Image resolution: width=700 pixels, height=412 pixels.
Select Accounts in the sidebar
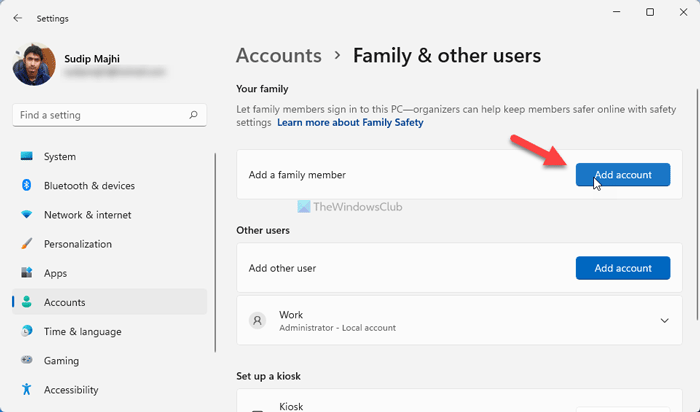coord(65,302)
